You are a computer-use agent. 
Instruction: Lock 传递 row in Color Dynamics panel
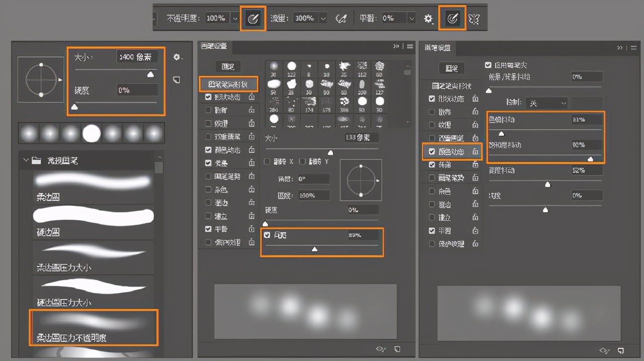pos(475,164)
